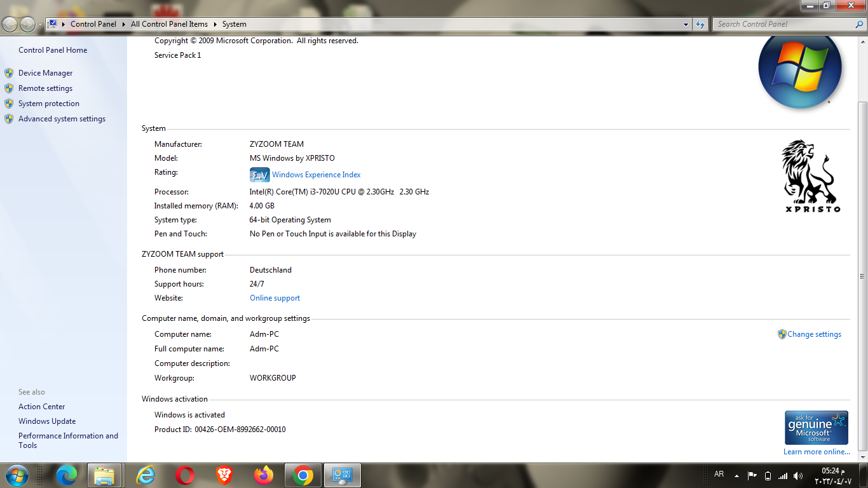Image resolution: width=868 pixels, height=488 pixels.
Task: Open Device Manager from the sidebar
Action: coord(45,73)
